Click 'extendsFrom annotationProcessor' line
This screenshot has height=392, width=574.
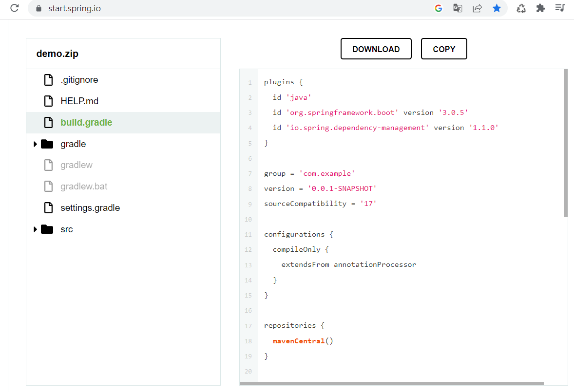click(348, 265)
